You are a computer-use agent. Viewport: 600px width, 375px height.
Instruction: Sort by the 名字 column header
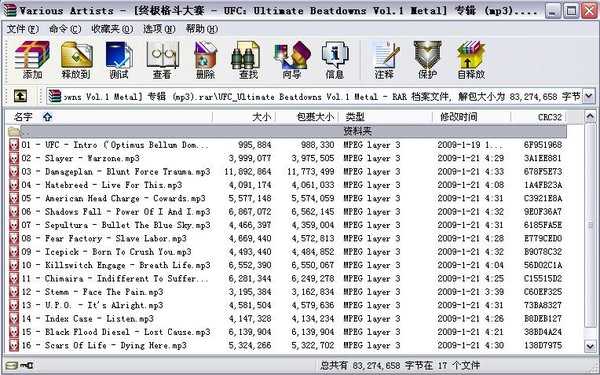point(109,117)
